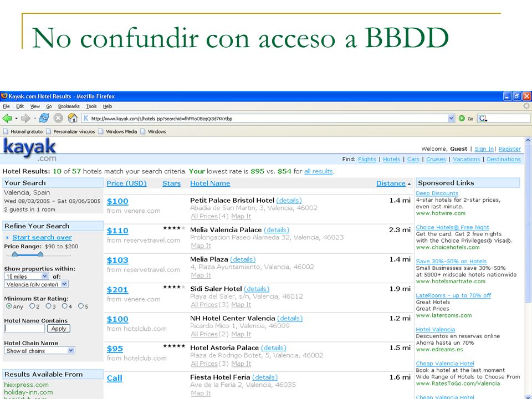Screen dimensions: 532x399
Task: Click the URL address bar
Action: point(268,119)
